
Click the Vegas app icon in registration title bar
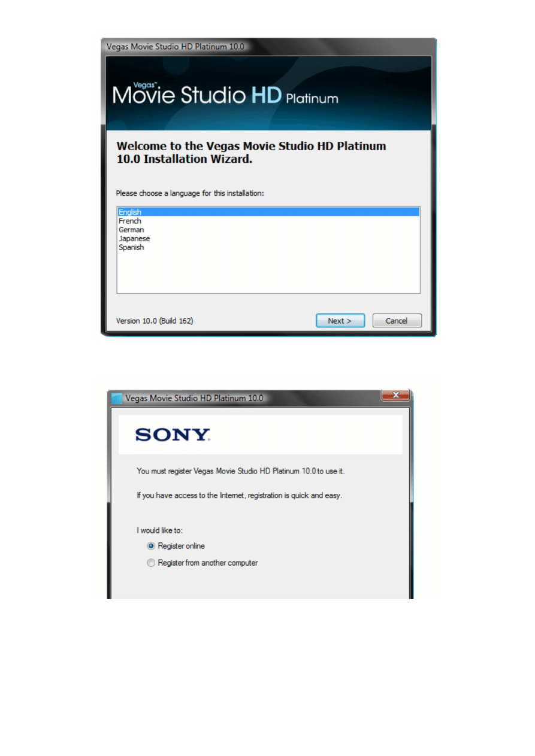coord(117,398)
